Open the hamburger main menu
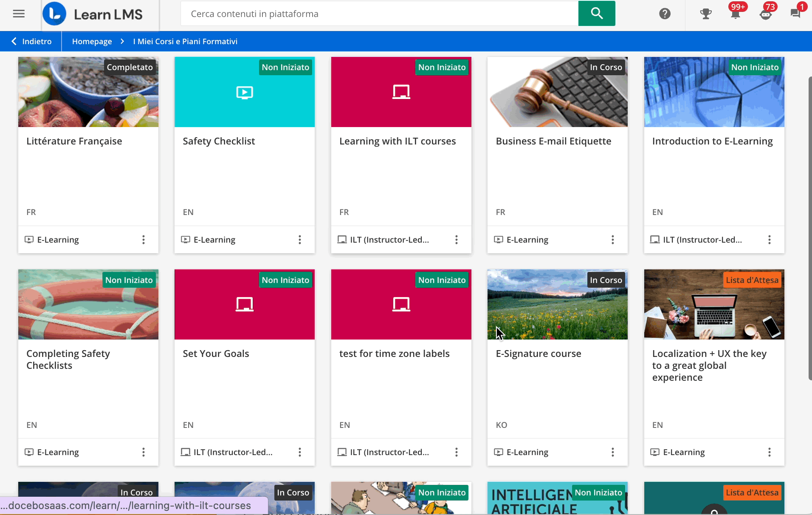The height and width of the screenshot is (515, 812). 19,14
